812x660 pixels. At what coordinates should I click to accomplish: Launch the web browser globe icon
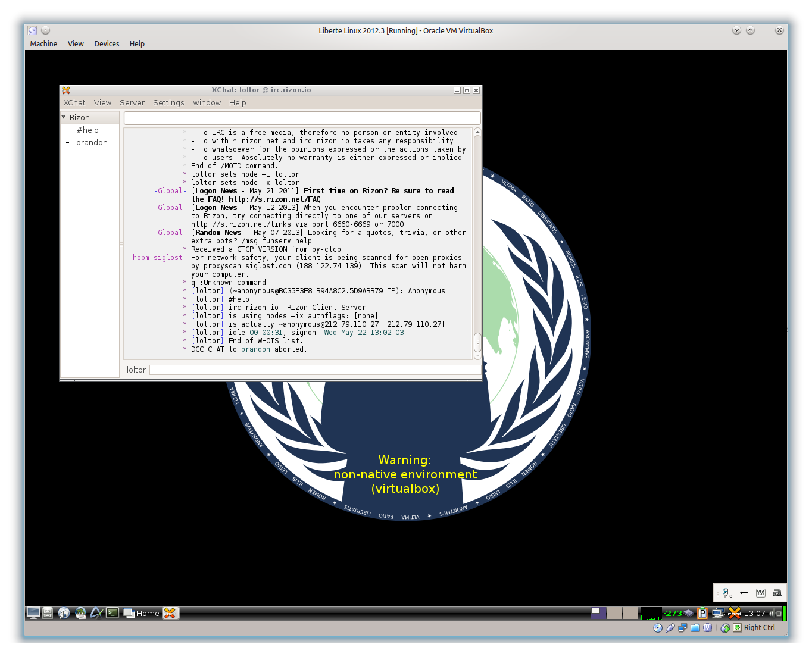click(64, 613)
